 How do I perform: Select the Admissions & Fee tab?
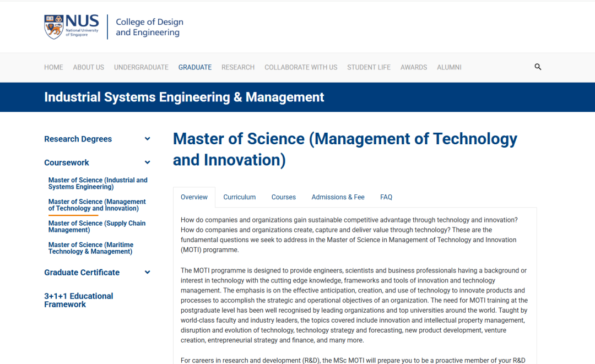point(338,197)
